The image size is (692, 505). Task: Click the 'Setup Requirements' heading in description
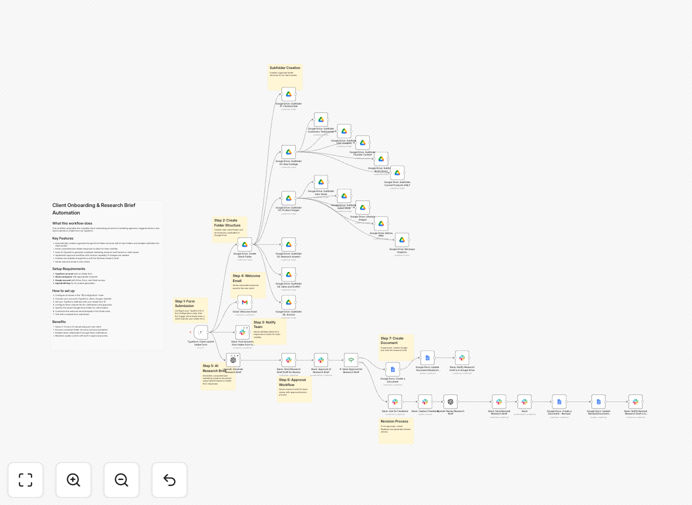68,269
